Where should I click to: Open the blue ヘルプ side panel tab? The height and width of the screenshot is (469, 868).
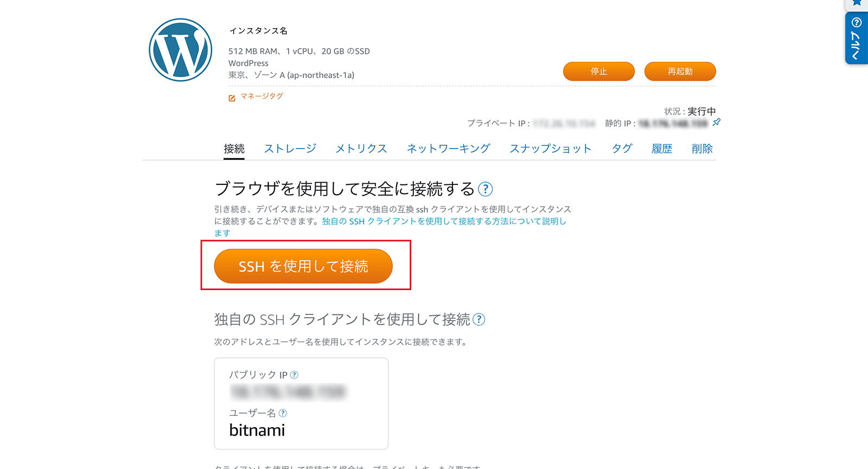click(857, 38)
